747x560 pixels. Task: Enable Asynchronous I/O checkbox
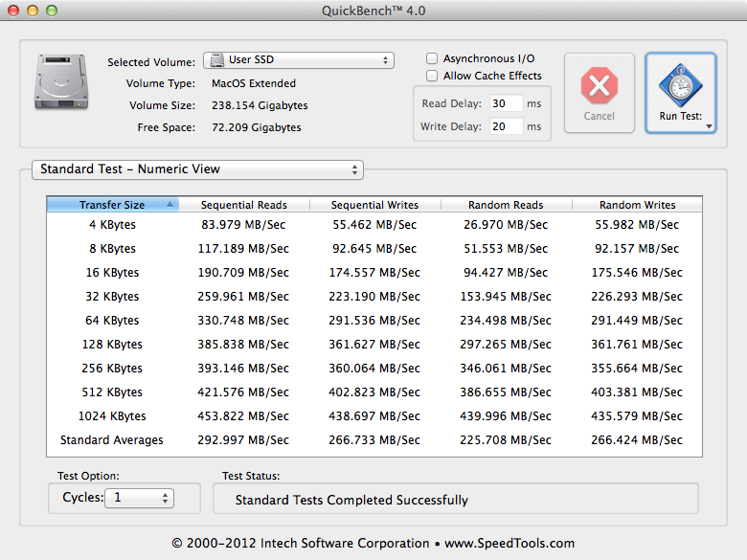(x=432, y=58)
